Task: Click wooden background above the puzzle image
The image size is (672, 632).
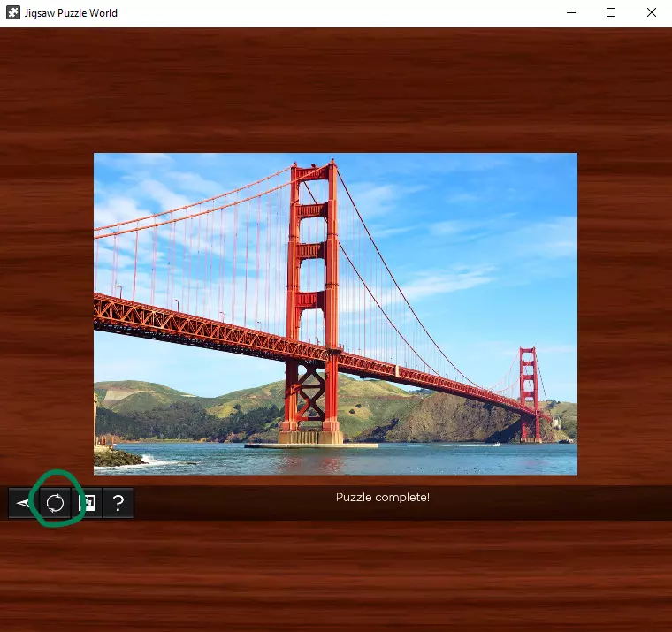Action: pyautogui.click(x=336, y=88)
